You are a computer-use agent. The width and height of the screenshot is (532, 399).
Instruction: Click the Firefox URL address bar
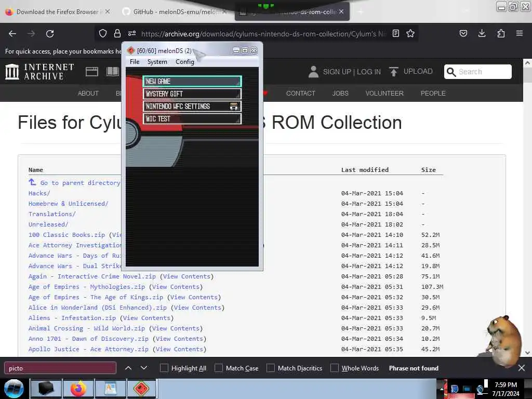tap(263, 34)
